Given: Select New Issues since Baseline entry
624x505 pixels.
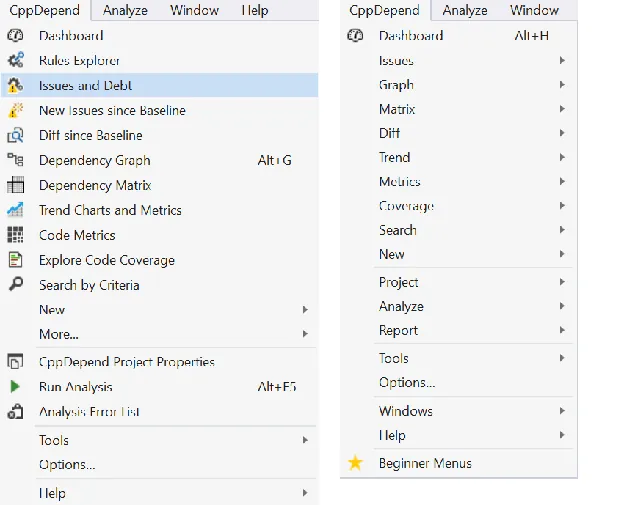Looking at the screenshot, I should pyautogui.click(x=160, y=110).
